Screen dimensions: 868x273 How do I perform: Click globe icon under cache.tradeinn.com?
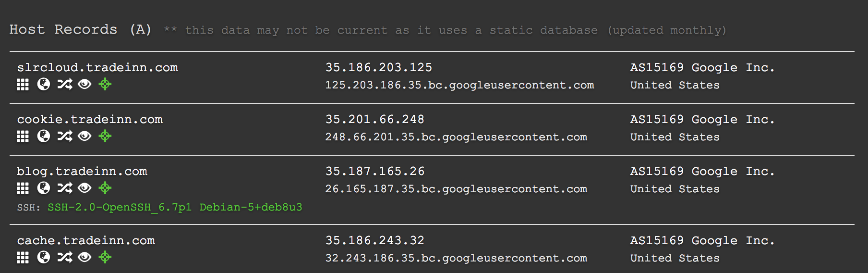click(44, 258)
